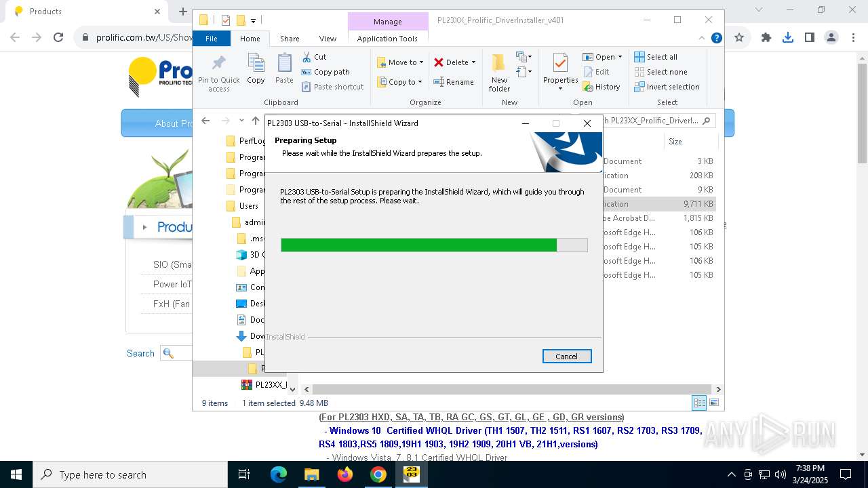This screenshot has height=488, width=868.
Task: Click Cancel in the InstallShield Wizard
Action: click(x=567, y=357)
